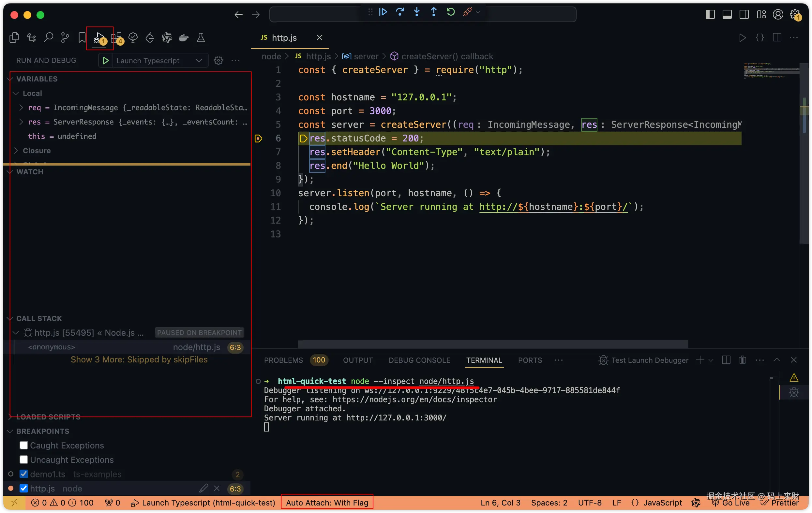Image resolution: width=812 pixels, height=513 pixels.
Task: Click Auto Attach: With Flag status
Action: [x=327, y=503]
